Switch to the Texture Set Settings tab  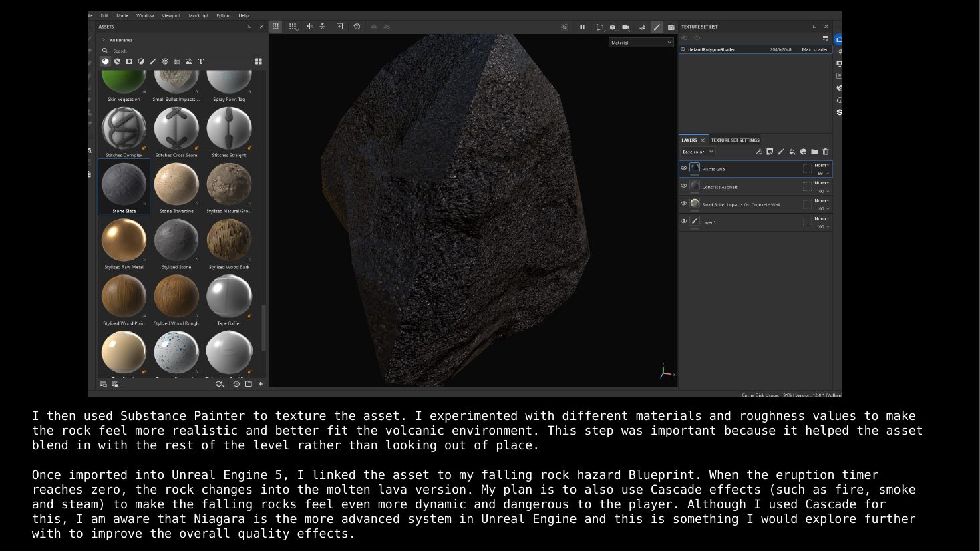735,140
